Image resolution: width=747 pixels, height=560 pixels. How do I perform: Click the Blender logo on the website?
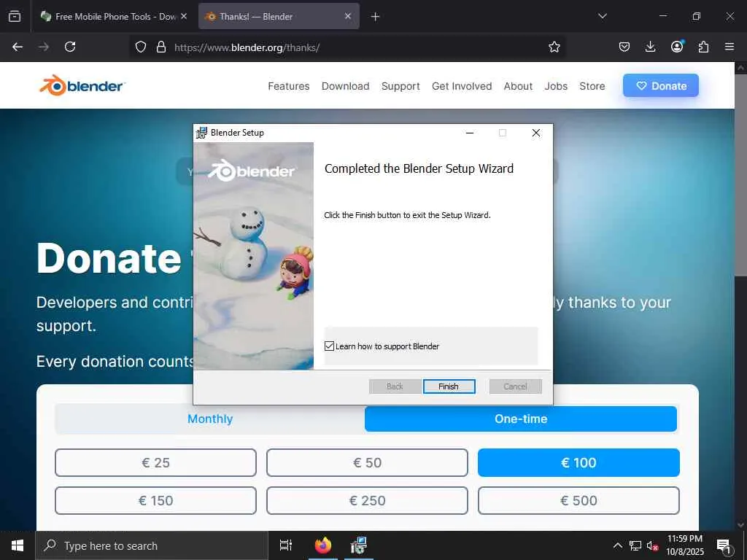[x=82, y=86]
